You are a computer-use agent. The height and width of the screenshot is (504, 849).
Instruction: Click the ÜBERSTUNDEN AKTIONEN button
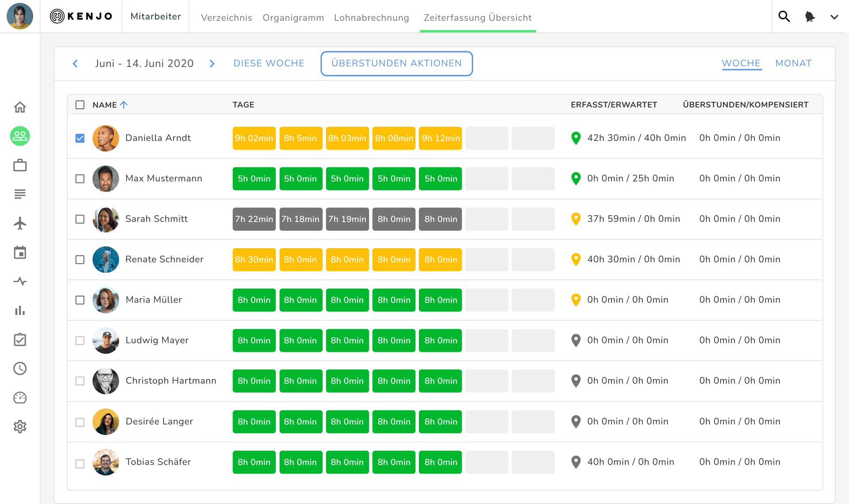[x=396, y=63]
